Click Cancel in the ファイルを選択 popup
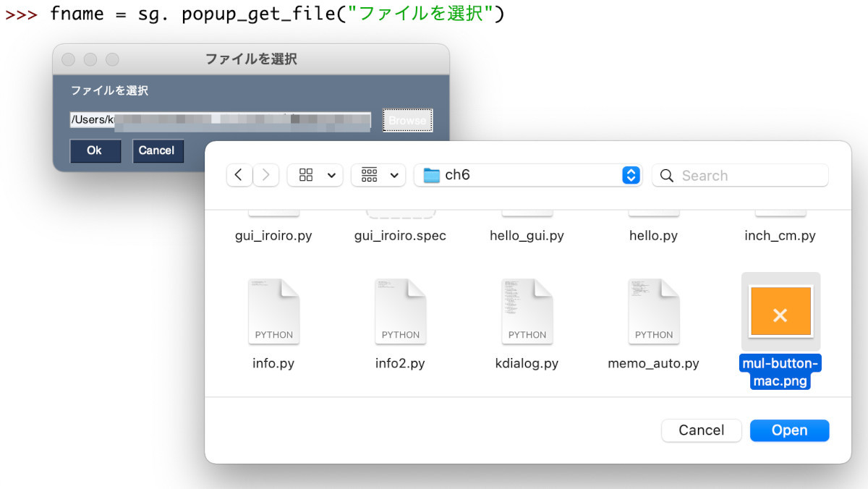This screenshot has width=868, height=489. click(157, 150)
